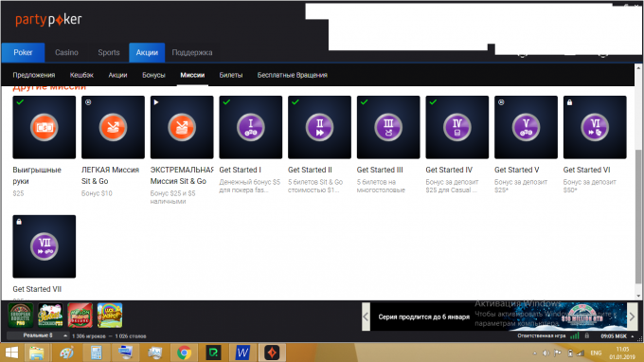Open the locked Get Started VI tile
The image size is (644, 362).
click(x=595, y=127)
